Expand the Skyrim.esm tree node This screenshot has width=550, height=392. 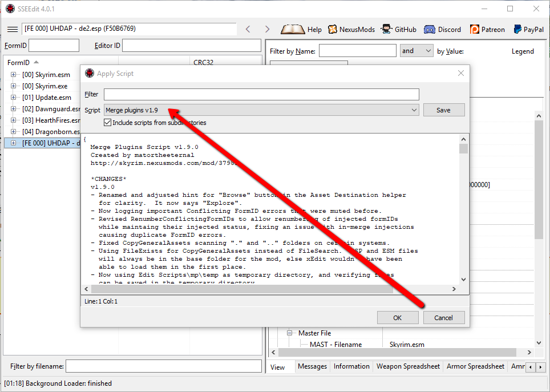click(x=14, y=75)
